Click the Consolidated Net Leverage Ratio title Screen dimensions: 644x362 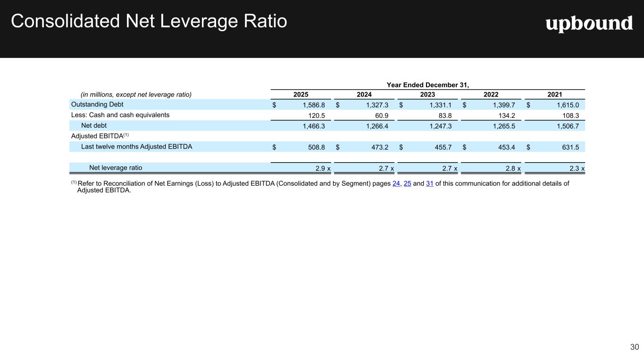149,21
